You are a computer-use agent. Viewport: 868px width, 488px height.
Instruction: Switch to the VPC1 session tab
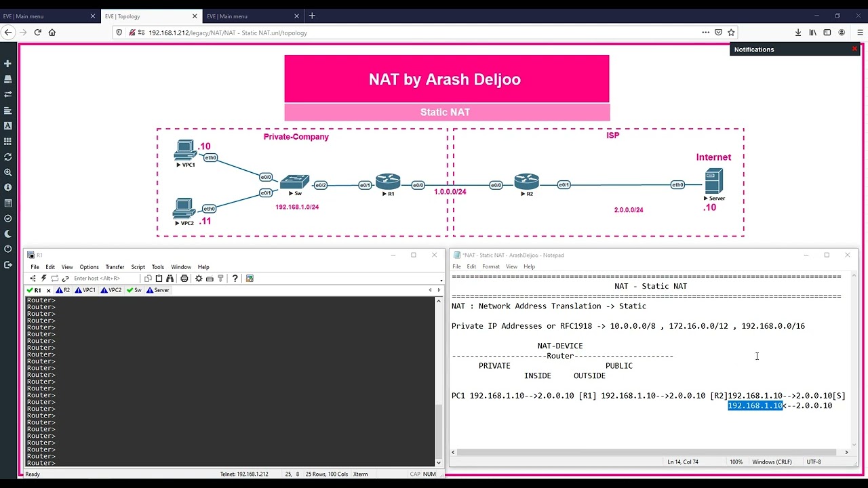pyautogui.click(x=85, y=290)
